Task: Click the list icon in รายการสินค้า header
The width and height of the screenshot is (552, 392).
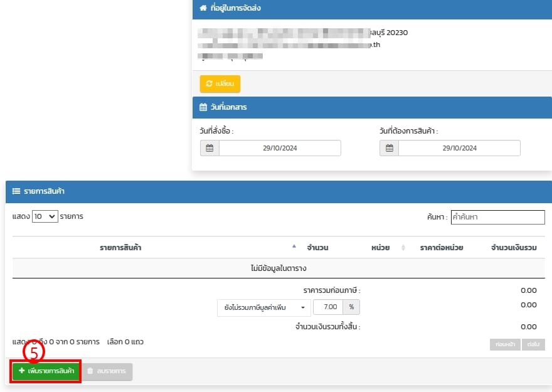Action: tap(16, 191)
